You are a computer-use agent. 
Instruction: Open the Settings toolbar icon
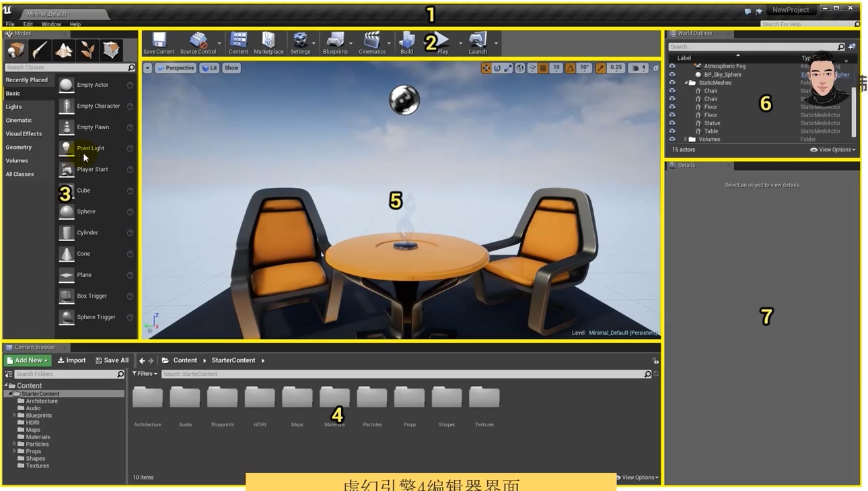point(300,40)
